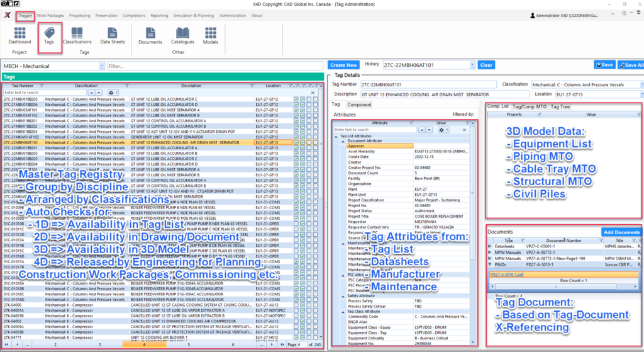The width and height of the screenshot is (644, 352).
Task: Toggle first checkbox of row 27C-21MBV01BB203
Action: pos(296,99)
